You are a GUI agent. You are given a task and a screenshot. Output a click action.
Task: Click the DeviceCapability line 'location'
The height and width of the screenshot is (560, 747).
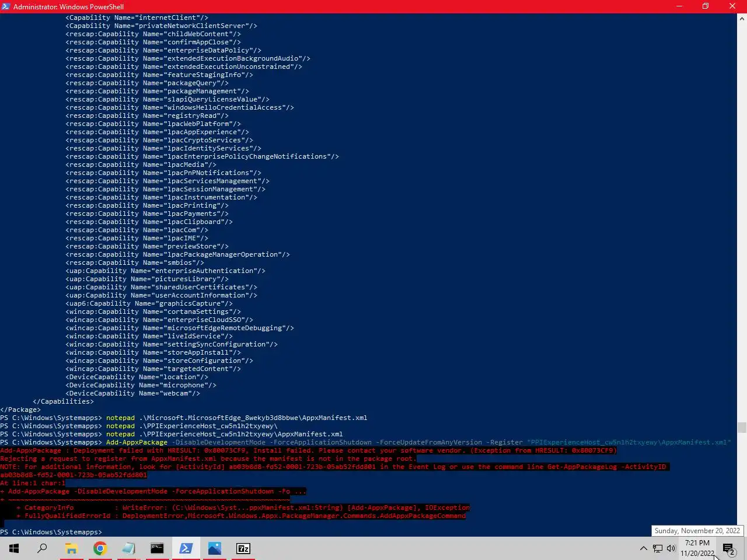[137, 377]
